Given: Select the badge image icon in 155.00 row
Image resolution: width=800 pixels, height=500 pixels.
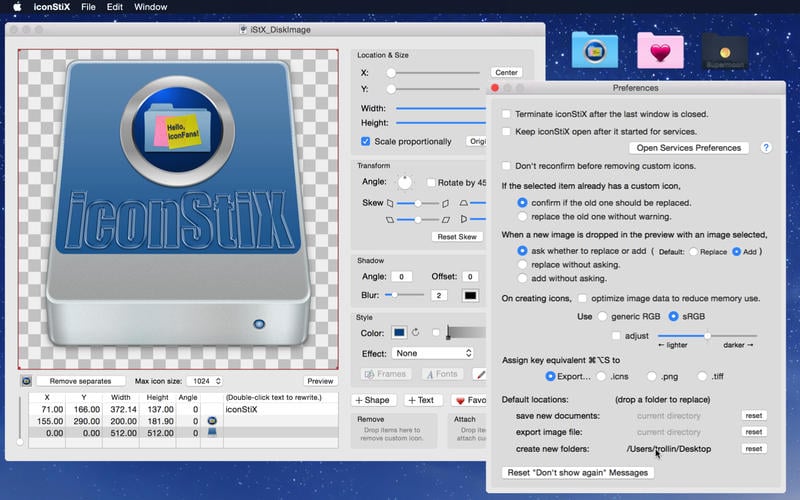Looking at the screenshot, I should pos(212,421).
